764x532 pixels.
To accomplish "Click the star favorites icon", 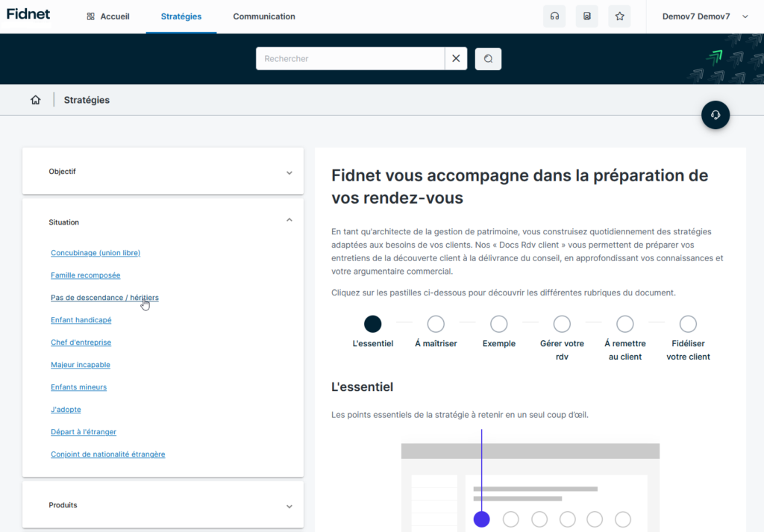I will tap(619, 16).
